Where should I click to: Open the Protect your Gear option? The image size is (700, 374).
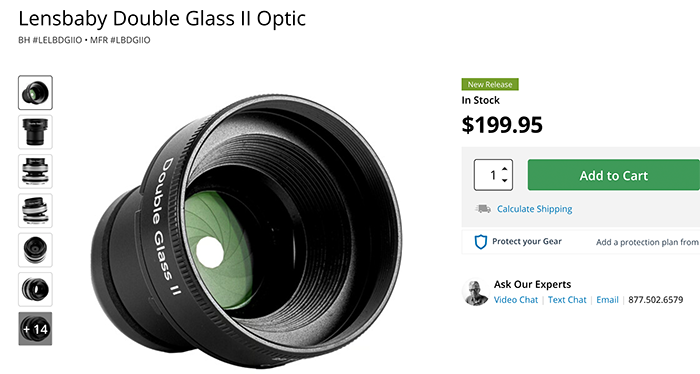point(527,241)
